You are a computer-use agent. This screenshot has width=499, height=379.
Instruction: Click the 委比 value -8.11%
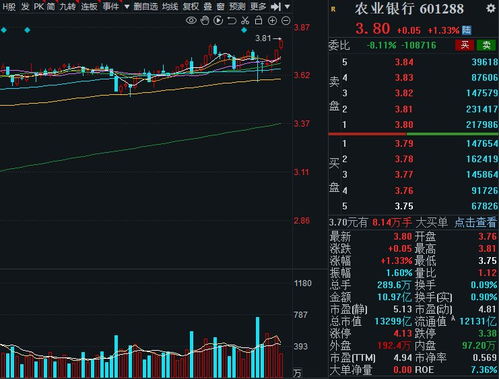pos(382,45)
